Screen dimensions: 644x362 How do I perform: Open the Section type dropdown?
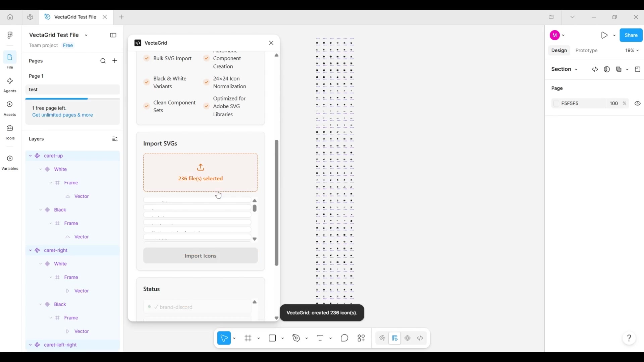pyautogui.click(x=565, y=69)
